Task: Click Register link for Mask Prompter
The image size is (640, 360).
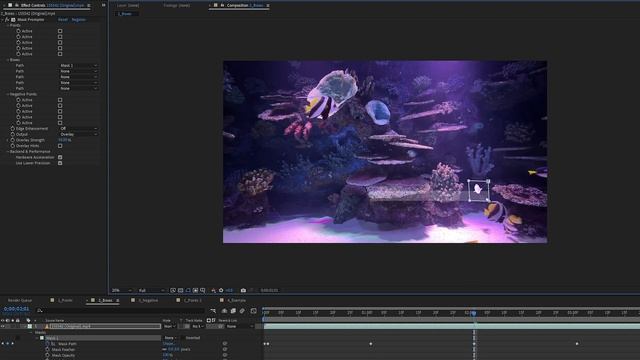Action: 78,20
